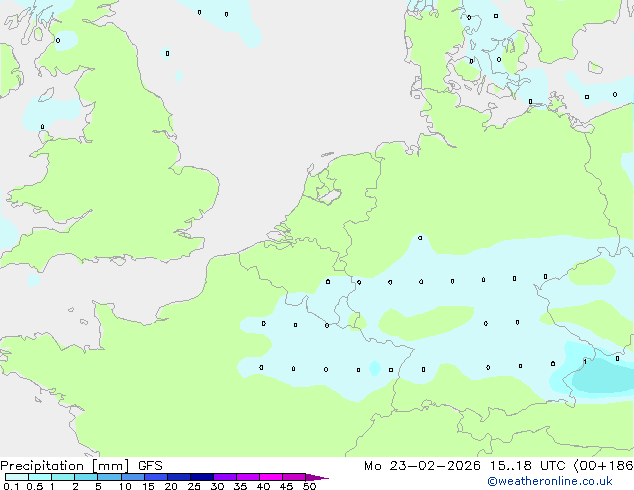Click the 30–35 mm purple legend swatch
Viewport: 634px width, 490px height.
pos(224,477)
